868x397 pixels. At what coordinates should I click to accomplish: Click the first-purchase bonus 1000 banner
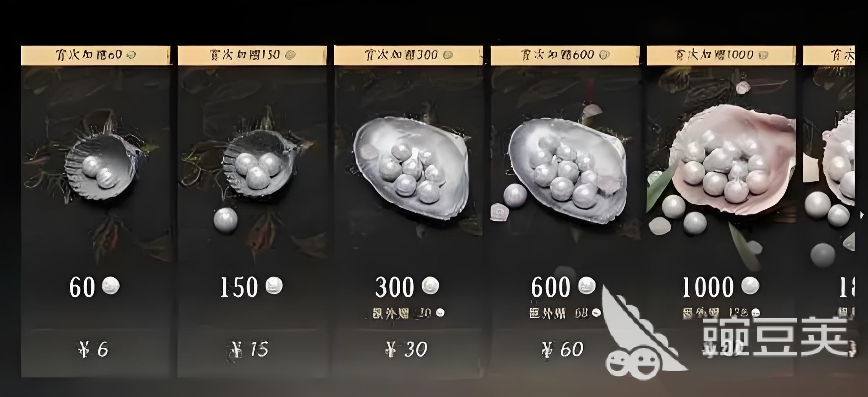(721, 55)
